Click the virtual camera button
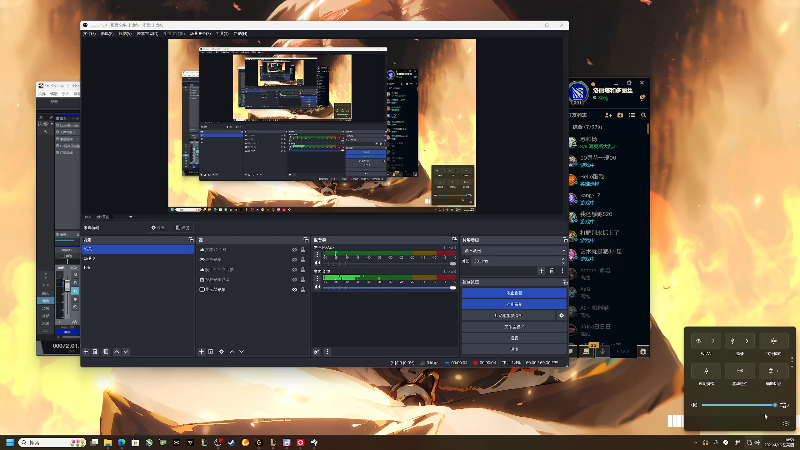This screenshot has width=800, height=450. [x=509, y=315]
